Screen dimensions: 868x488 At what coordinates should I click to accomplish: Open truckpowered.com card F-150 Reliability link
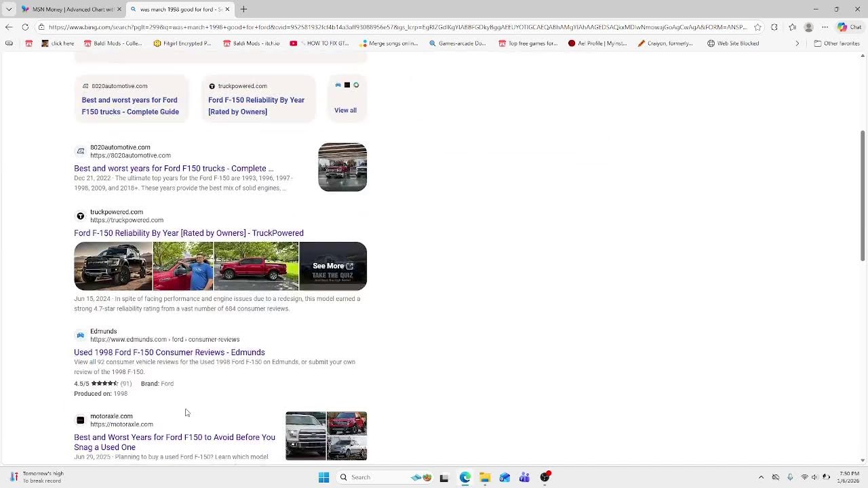(x=256, y=106)
